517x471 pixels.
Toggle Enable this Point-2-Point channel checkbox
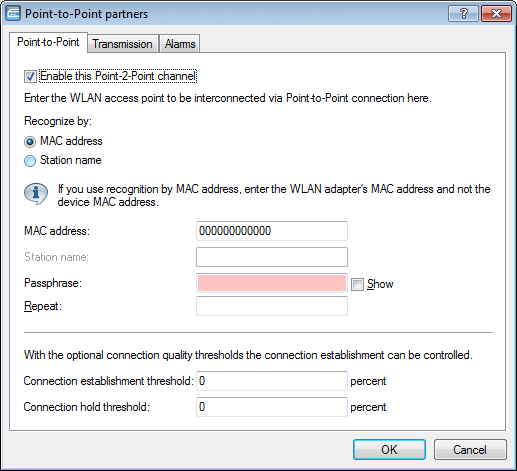click(30, 76)
